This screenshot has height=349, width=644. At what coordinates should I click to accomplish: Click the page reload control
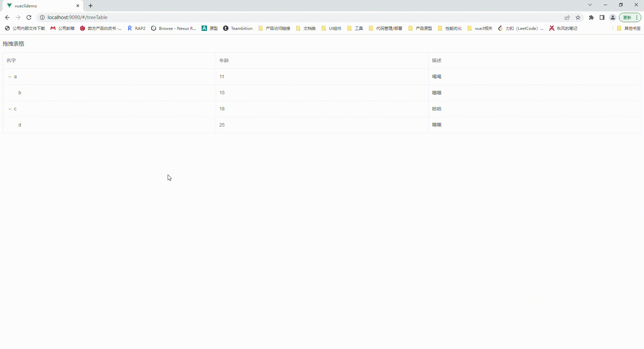[29, 17]
